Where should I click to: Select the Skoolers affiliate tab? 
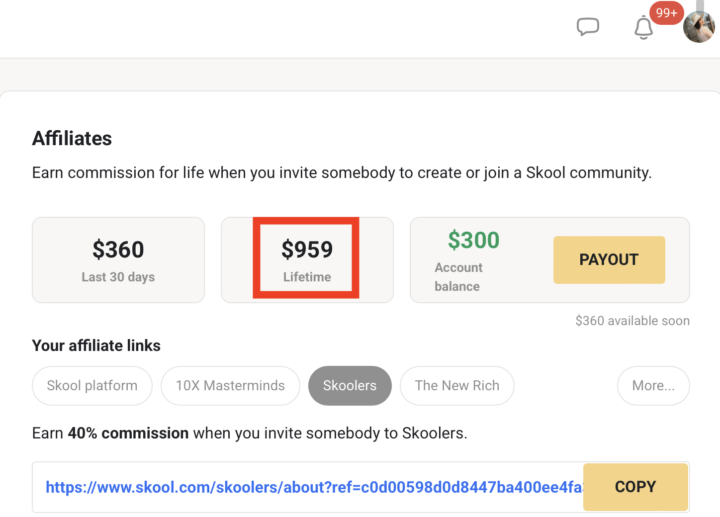pyautogui.click(x=349, y=385)
